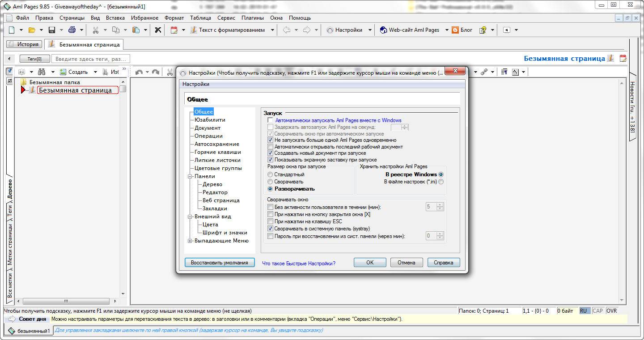Click the Print icon in toolbar
The width and height of the screenshot is (644, 340).
click(72, 30)
